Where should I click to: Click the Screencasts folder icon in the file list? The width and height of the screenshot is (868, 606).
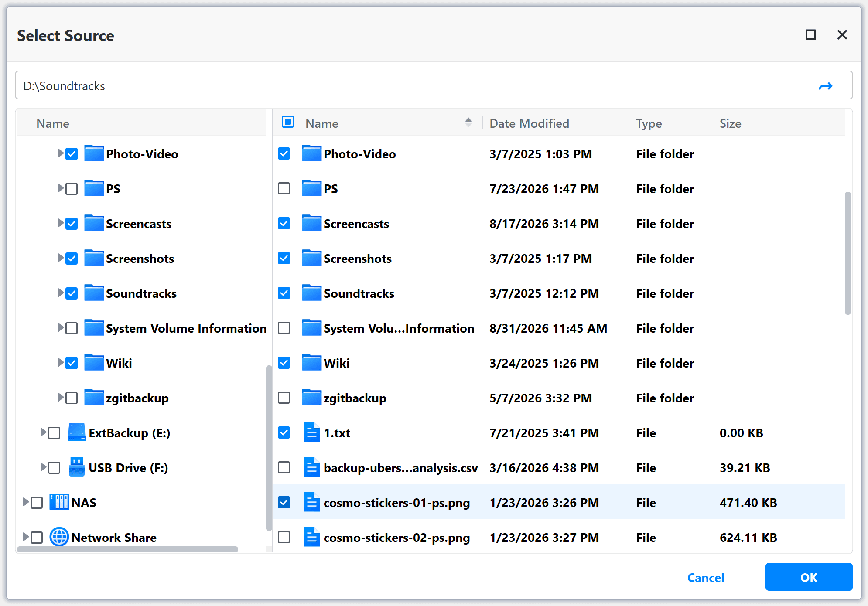[311, 223]
